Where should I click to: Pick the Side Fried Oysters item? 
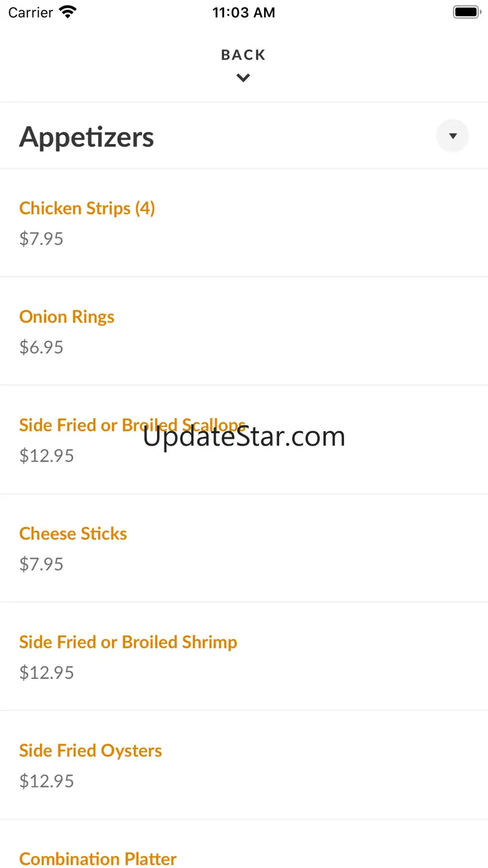pyautogui.click(x=91, y=750)
